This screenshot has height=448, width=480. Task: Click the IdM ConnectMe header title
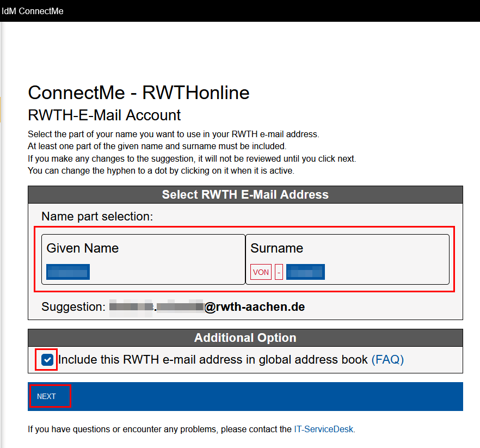[x=33, y=11]
